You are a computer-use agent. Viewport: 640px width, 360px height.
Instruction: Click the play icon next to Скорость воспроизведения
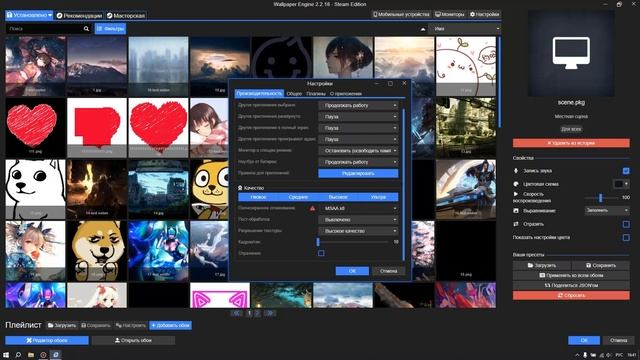[516, 194]
